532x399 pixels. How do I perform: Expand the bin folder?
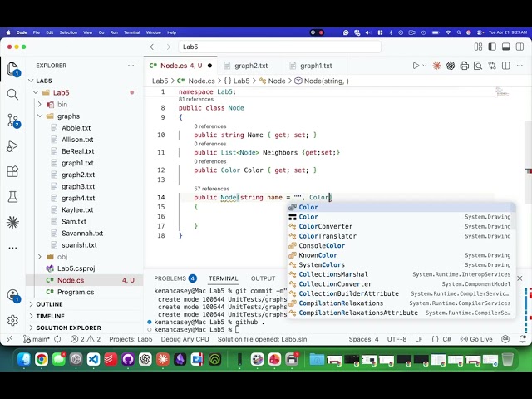[x=40, y=105]
